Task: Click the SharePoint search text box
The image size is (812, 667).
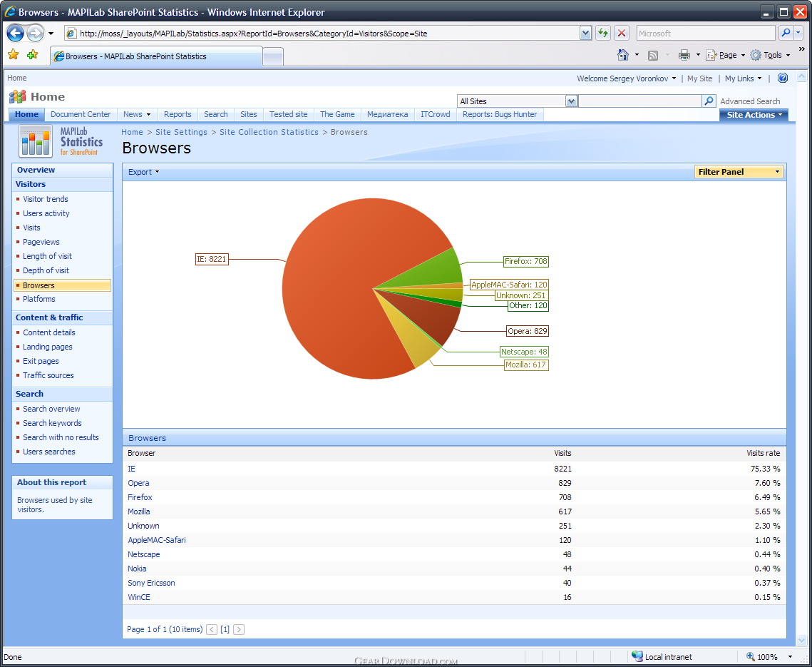Action: click(640, 101)
